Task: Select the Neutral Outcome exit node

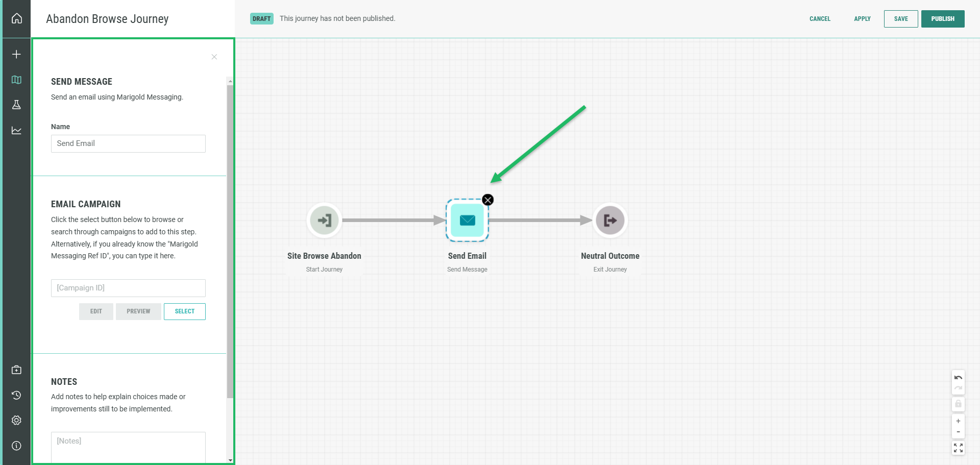Action: (x=610, y=221)
